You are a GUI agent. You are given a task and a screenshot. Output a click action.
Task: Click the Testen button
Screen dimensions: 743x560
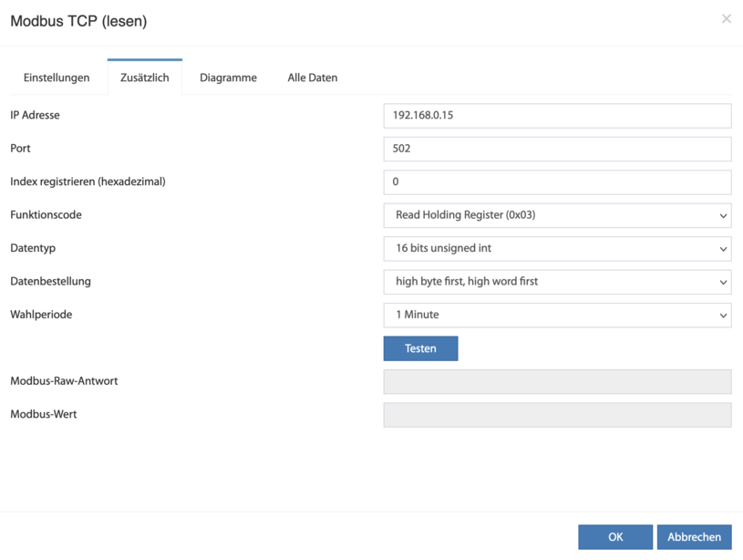tap(421, 348)
